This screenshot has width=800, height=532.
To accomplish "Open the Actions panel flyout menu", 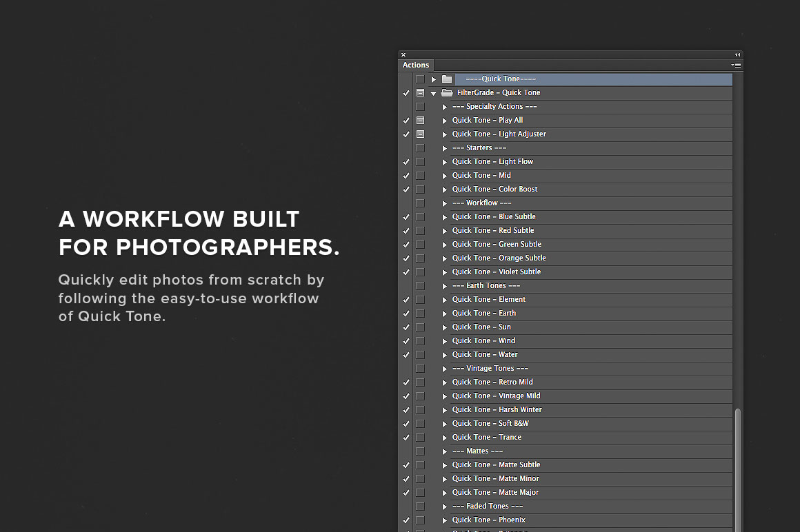I will point(737,65).
